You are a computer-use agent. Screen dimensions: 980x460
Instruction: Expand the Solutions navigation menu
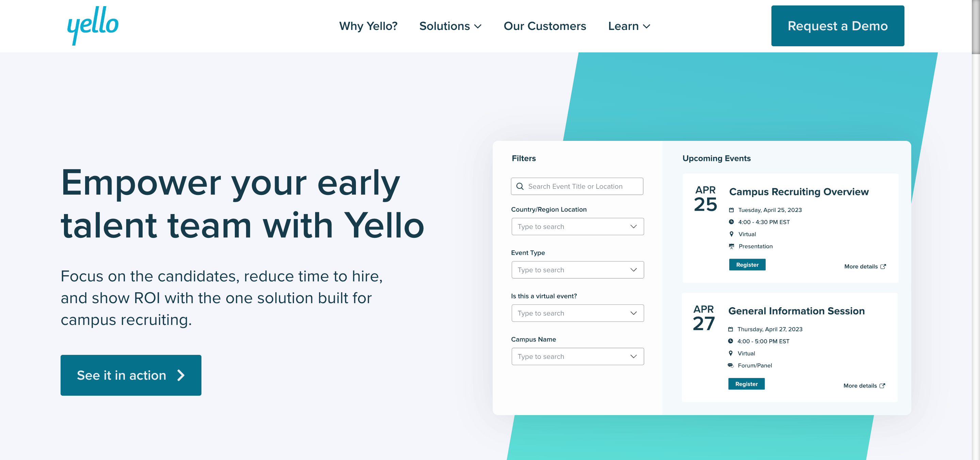coord(450,26)
